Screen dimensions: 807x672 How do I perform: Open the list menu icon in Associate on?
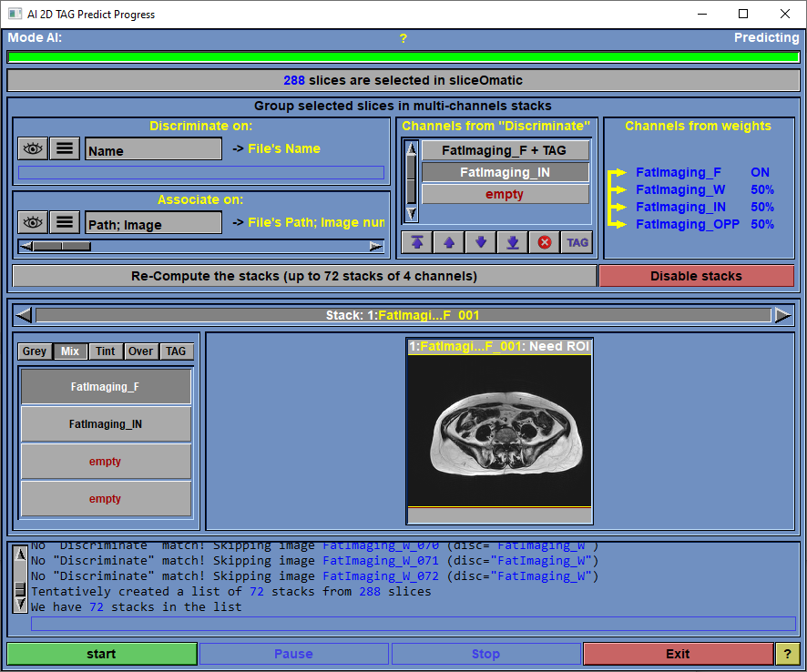point(65,222)
